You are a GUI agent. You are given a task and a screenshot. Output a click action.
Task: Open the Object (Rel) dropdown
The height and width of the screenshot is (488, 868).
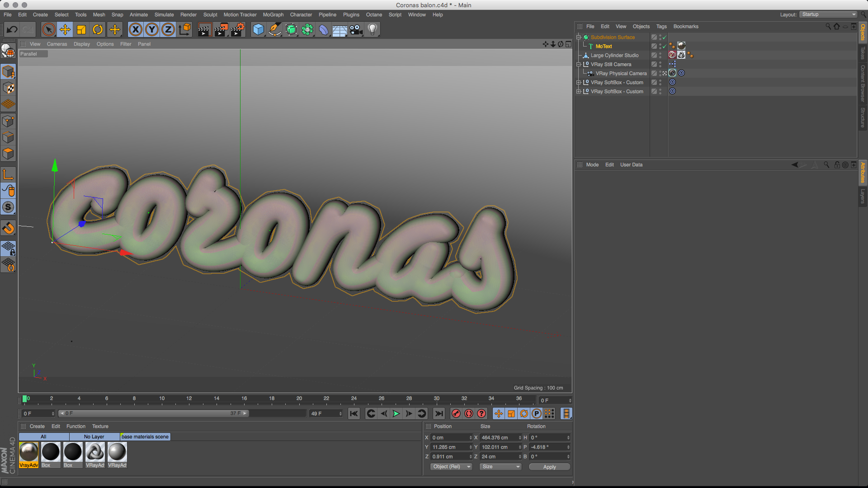click(x=451, y=467)
